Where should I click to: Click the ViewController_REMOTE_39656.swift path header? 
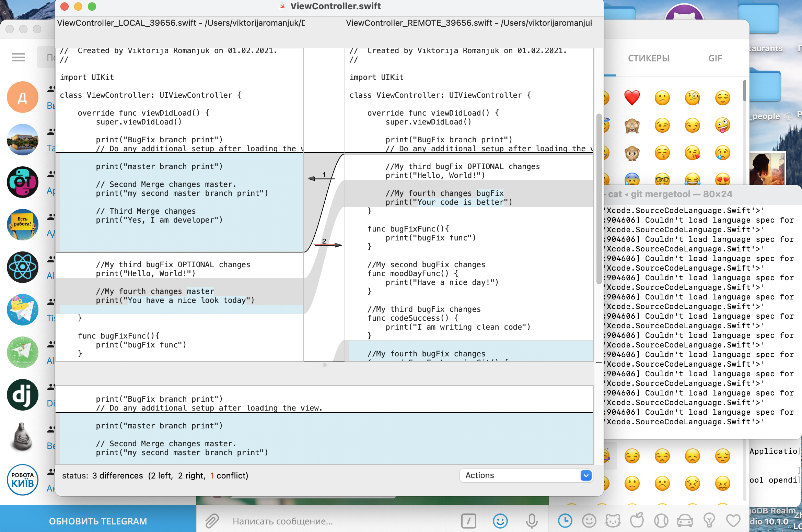(x=469, y=23)
